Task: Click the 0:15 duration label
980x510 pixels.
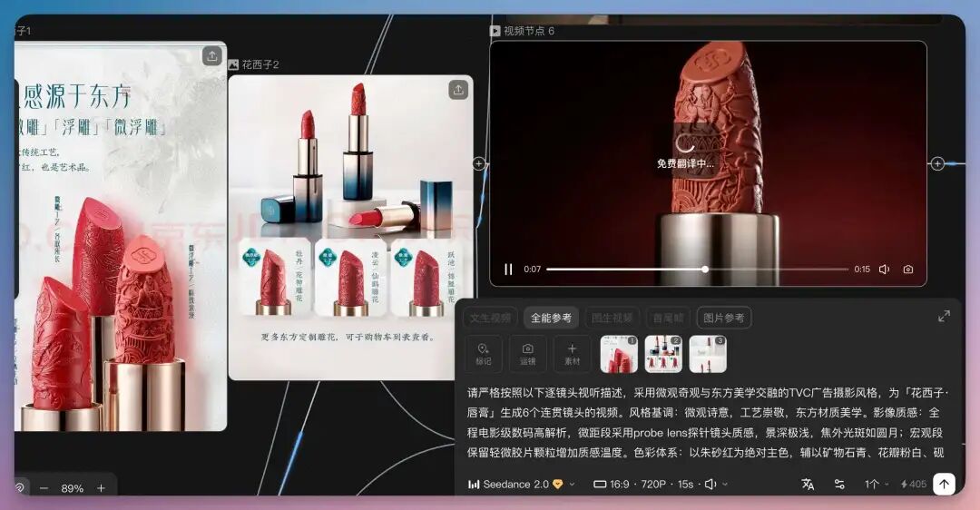Action: [862, 270]
